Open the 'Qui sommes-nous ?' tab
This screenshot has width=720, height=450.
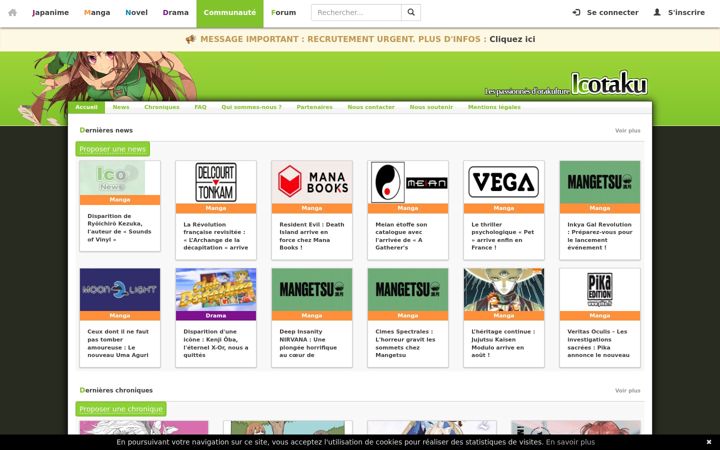251,107
